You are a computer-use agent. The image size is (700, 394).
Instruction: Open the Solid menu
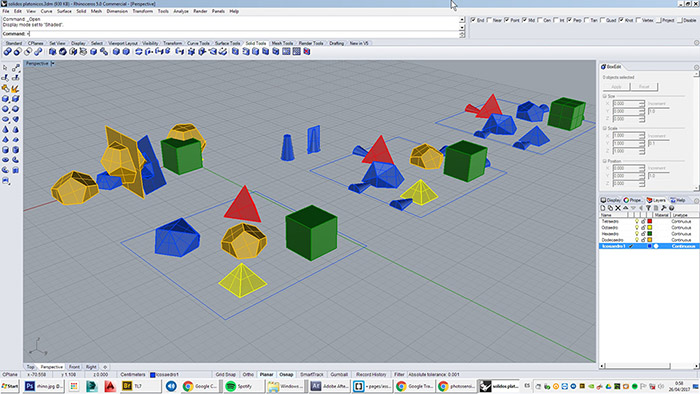[81, 11]
